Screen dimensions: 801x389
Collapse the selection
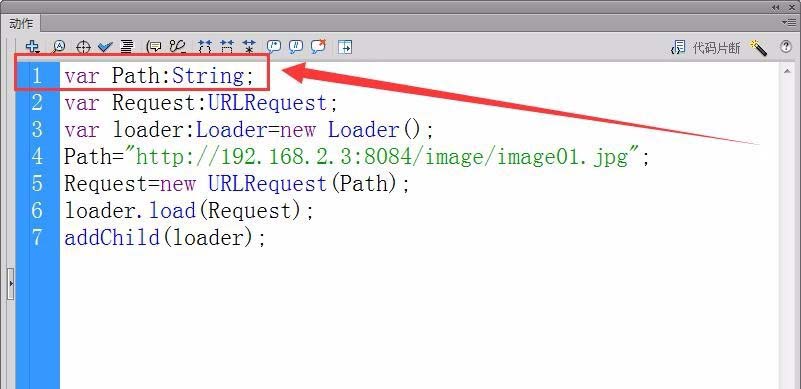click(x=227, y=47)
